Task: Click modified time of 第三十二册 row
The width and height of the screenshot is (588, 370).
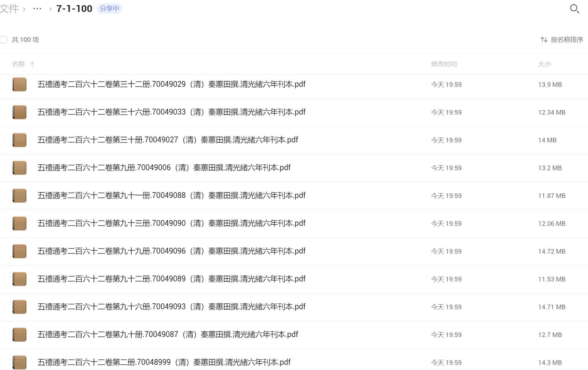Action: pyautogui.click(x=446, y=85)
